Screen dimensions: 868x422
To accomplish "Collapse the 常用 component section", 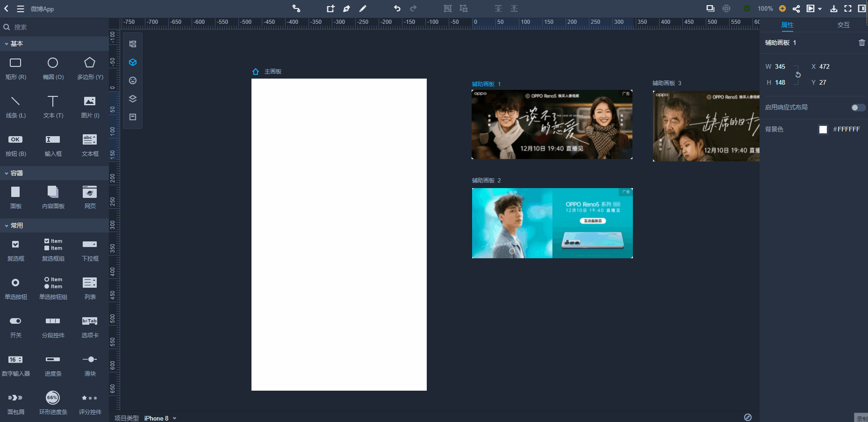I will pyautogui.click(x=54, y=226).
